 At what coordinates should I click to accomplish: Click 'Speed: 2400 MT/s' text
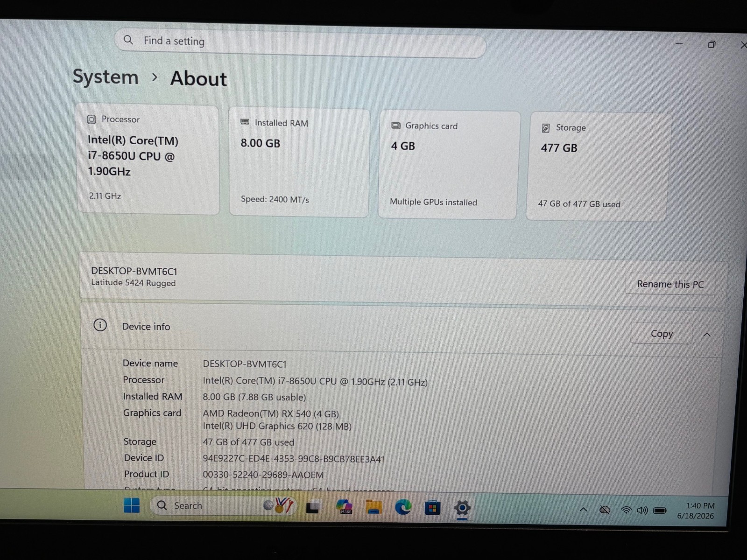(275, 199)
